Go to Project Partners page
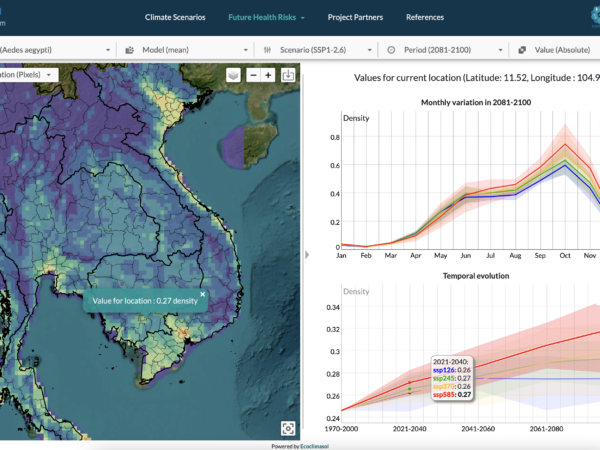 point(355,17)
